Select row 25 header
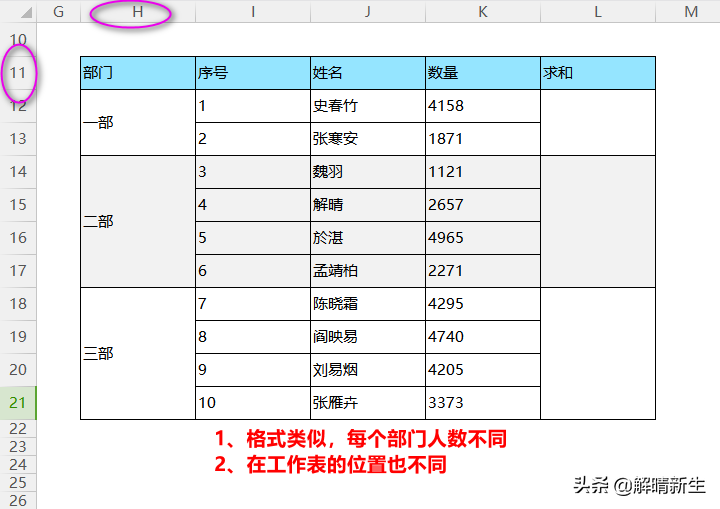 pyautogui.click(x=18, y=482)
